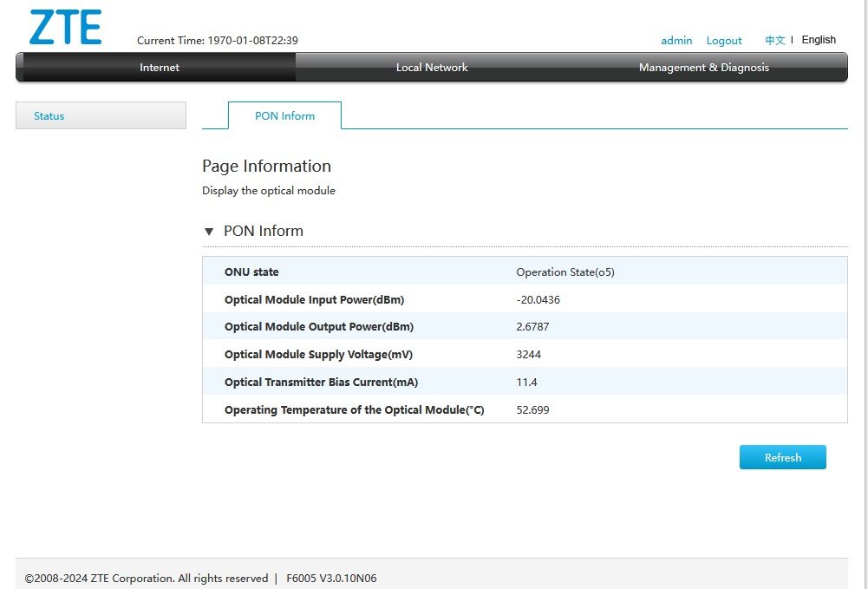This screenshot has width=868, height=589.
Task: Click the operating temperature value 52.699
Action: pos(532,410)
